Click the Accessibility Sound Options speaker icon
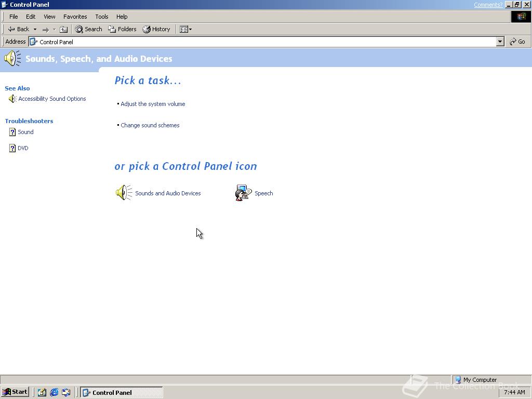Viewport: 532px width, 399px height. pos(12,99)
